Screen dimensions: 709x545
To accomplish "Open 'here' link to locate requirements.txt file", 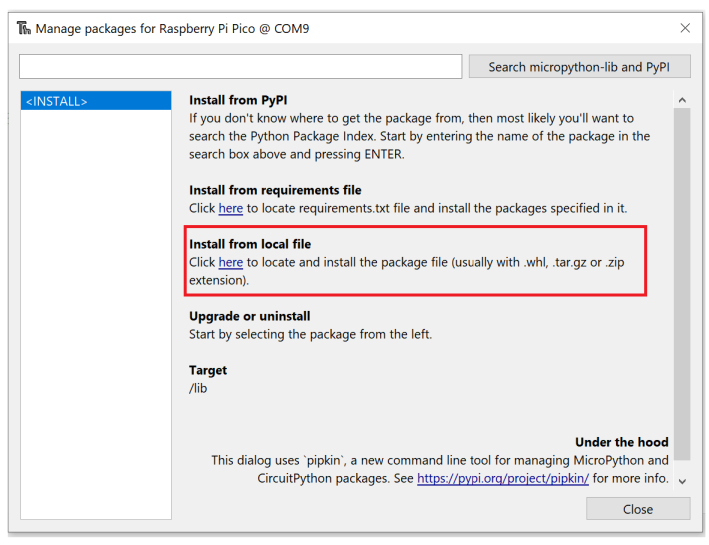I will [x=231, y=208].
